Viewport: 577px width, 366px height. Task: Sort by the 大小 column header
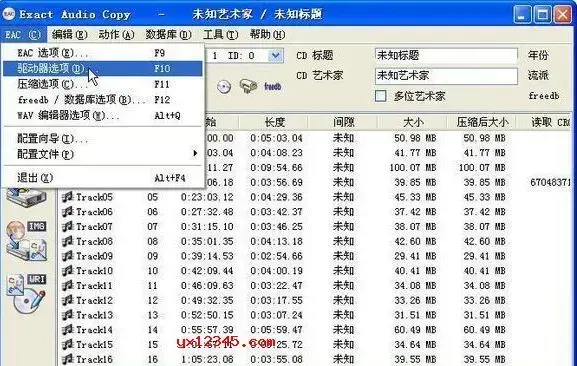[413, 122]
